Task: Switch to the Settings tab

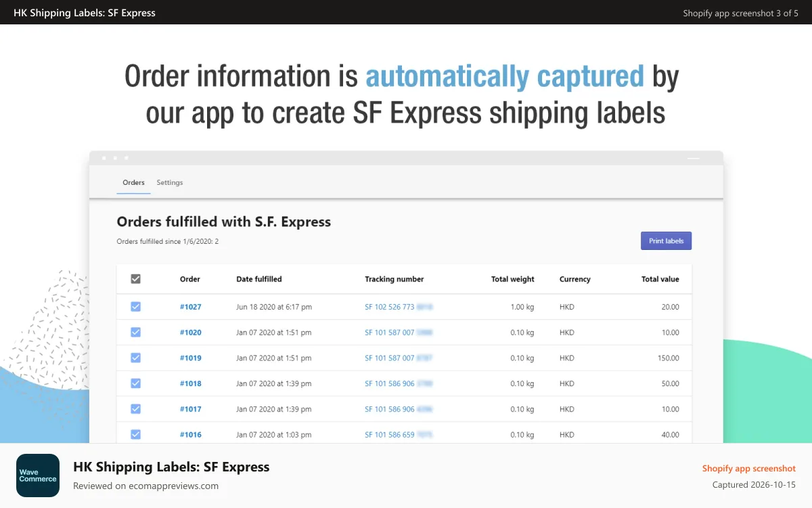Action: [x=170, y=183]
